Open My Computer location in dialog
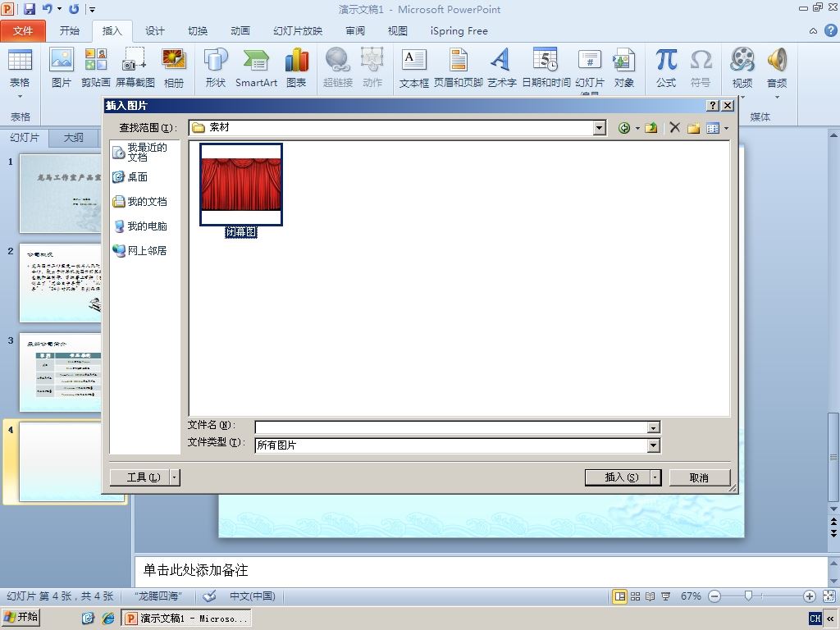 click(x=139, y=226)
